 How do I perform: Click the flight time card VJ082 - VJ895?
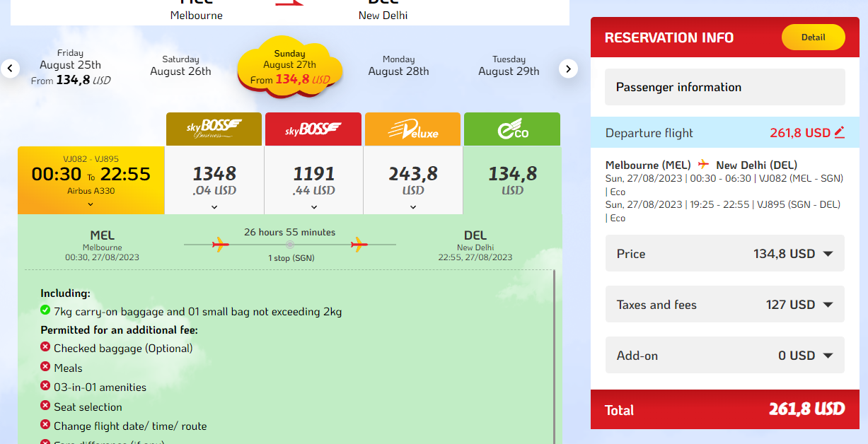[x=91, y=180]
